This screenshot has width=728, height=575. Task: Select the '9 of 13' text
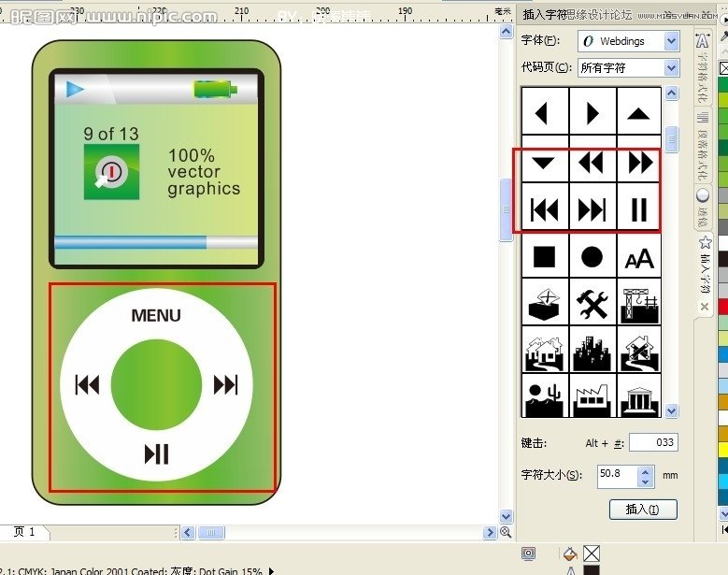pos(111,134)
